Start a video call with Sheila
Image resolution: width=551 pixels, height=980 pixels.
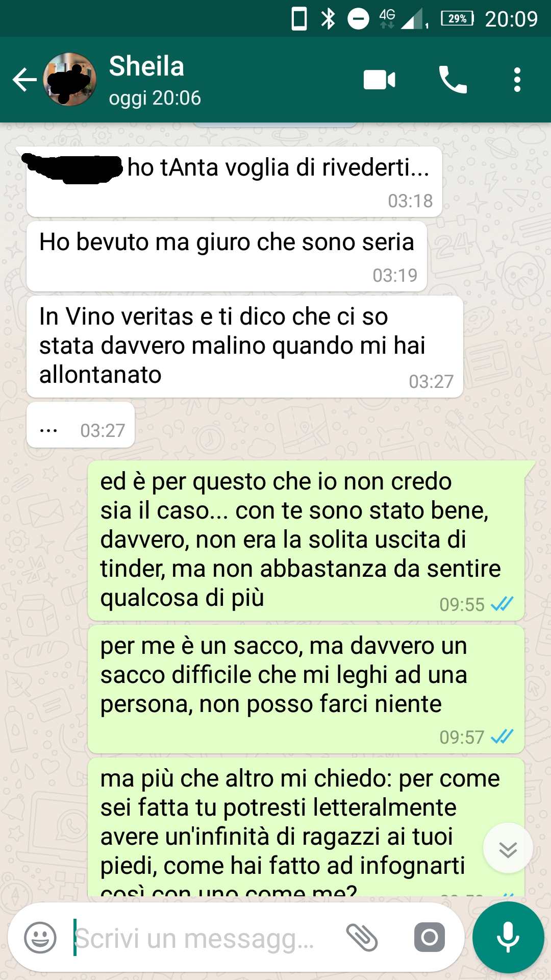(x=379, y=80)
